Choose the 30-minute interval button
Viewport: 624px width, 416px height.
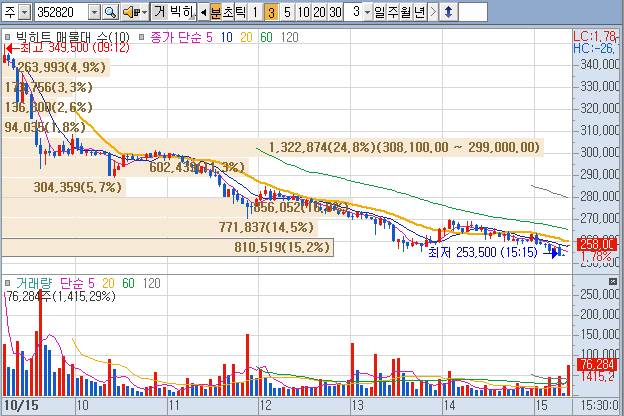click(335, 13)
